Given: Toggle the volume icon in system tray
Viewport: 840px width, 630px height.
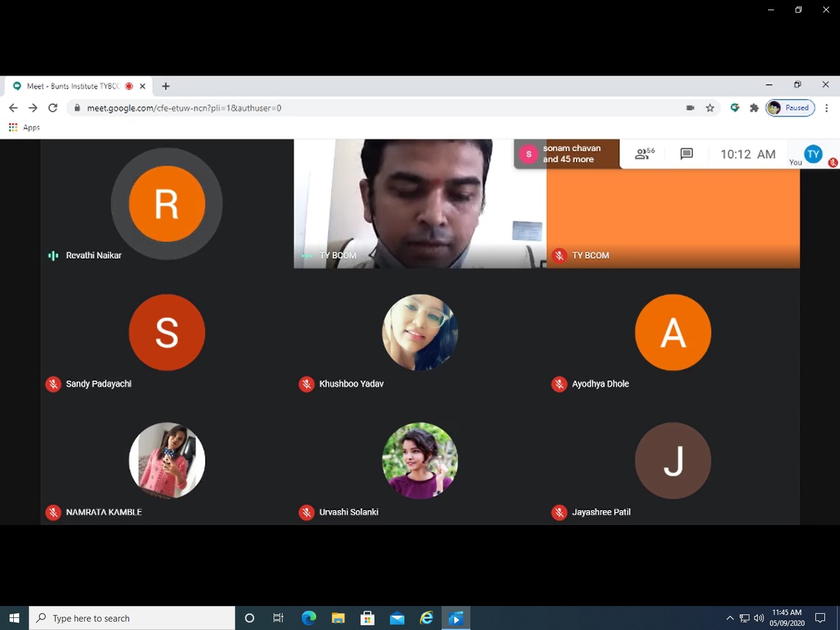Looking at the screenshot, I should pos(759,618).
